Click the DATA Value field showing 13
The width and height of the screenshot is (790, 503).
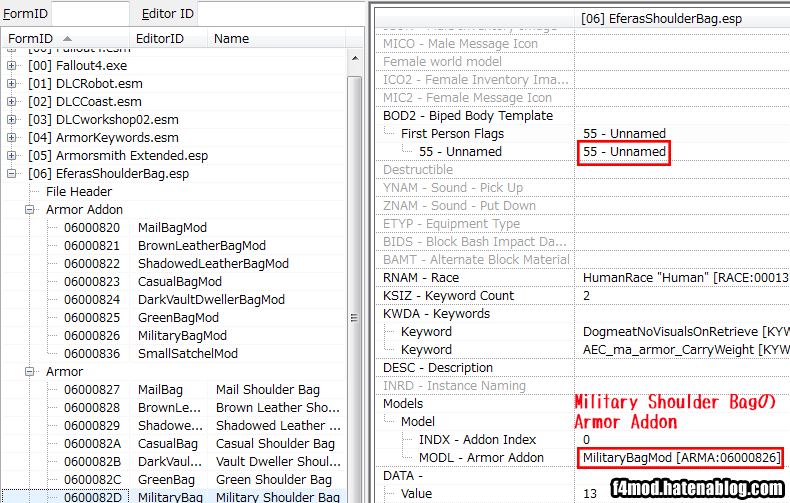(590, 493)
